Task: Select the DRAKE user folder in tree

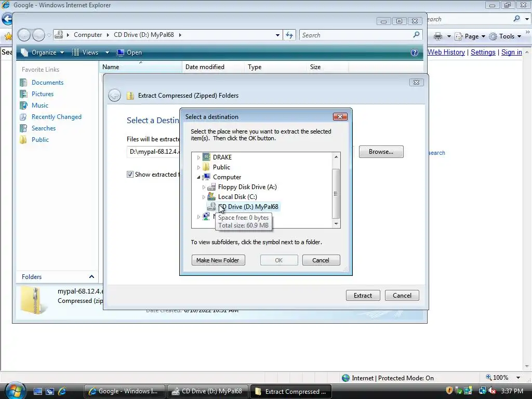Action: pos(222,157)
